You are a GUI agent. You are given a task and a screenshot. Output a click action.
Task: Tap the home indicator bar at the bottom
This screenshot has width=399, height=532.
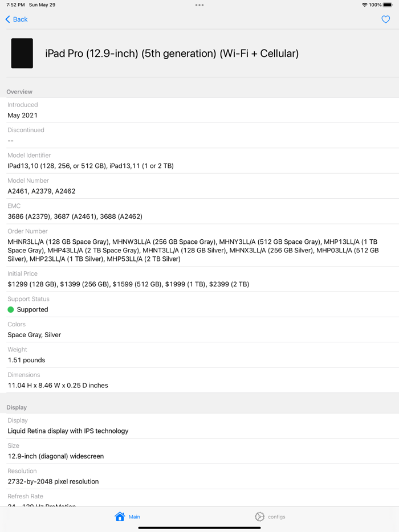[199, 527]
